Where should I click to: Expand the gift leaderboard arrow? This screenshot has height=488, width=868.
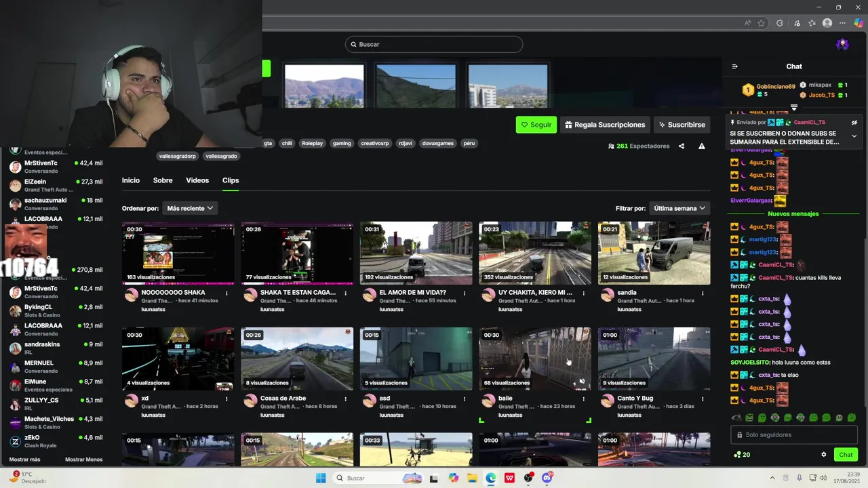click(794, 108)
